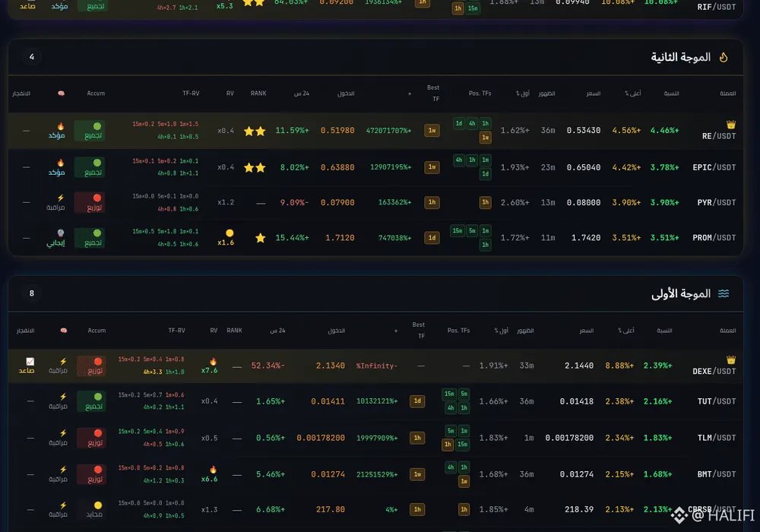
Task: Sort second wave by Accum column header
Action: [96, 93]
